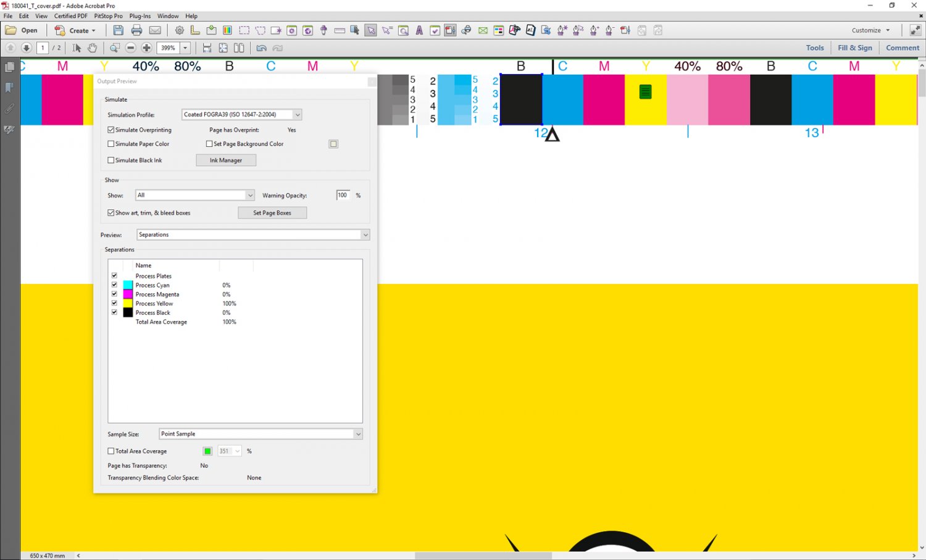Undo the last action arrow
This screenshot has width=926, height=560.
262,48
